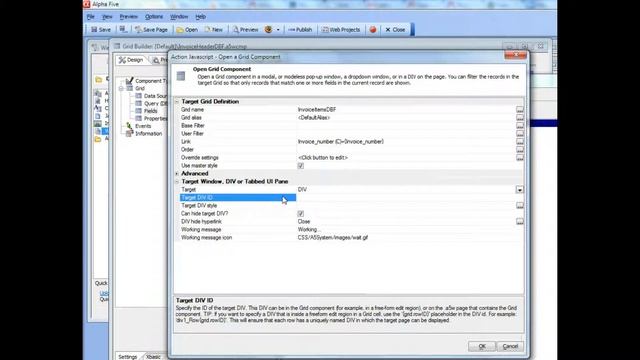Select the Xbasic tab at bottom
The image size is (640, 360).
pyautogui.click(x=153, y=356)
